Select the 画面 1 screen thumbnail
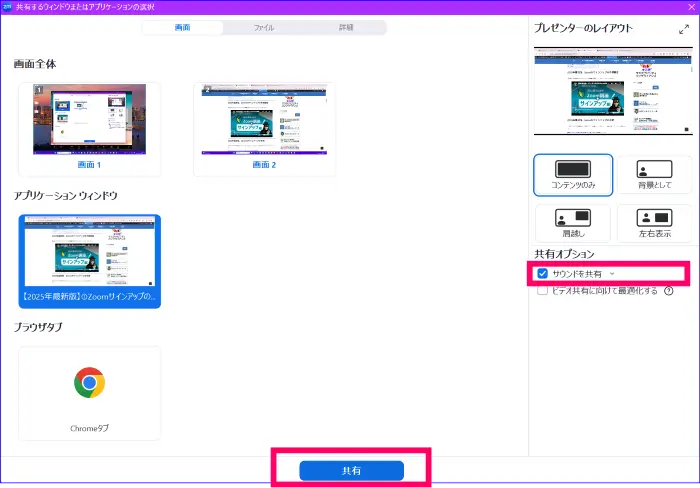Viewport: 700px width, 488px height. [89, 129]
